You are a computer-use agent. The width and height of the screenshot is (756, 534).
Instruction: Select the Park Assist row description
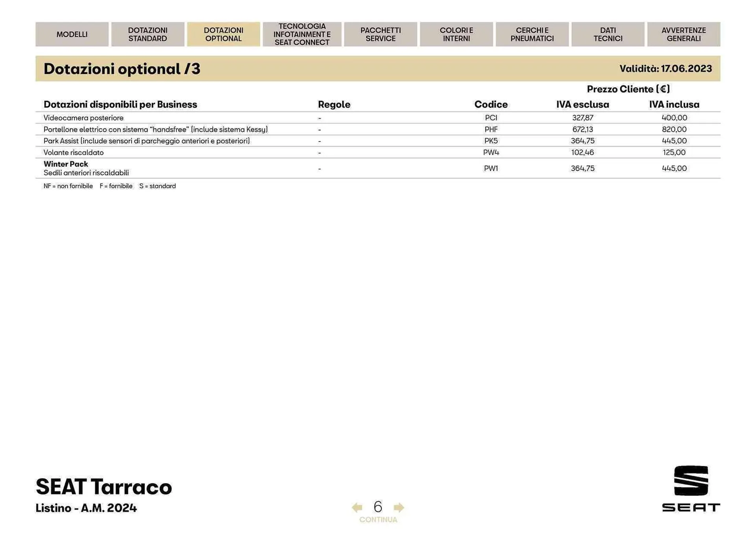tap(146, 141)
